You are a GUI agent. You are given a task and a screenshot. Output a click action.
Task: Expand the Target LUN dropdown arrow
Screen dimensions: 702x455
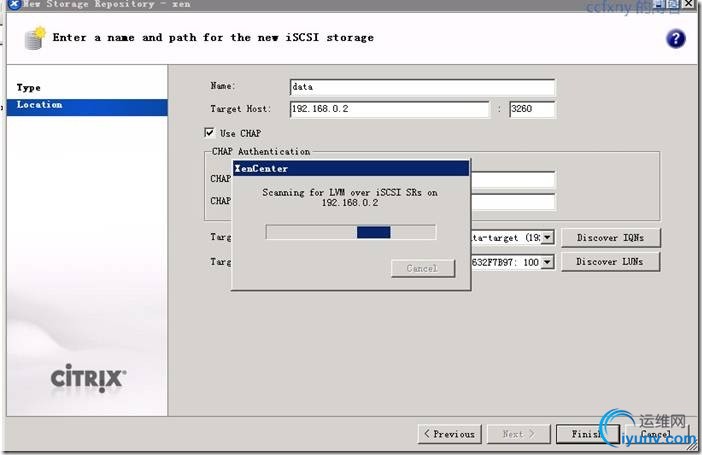[x=548, y=262]
